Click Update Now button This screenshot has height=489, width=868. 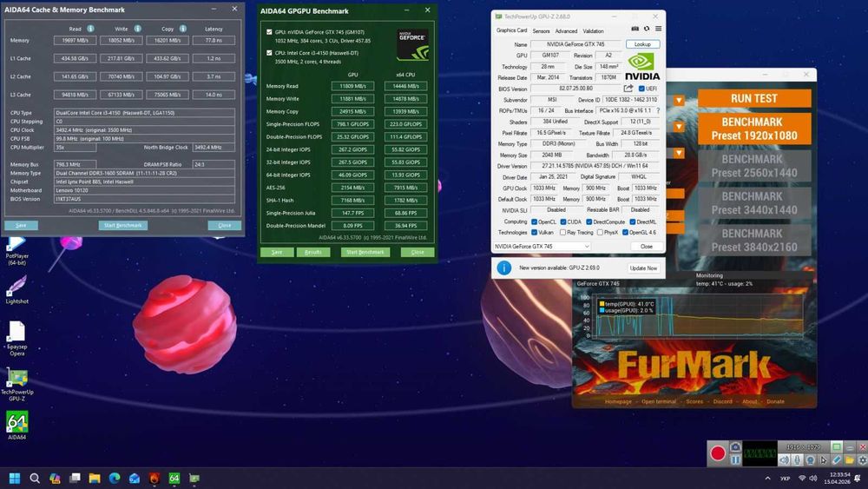[643, 268]
